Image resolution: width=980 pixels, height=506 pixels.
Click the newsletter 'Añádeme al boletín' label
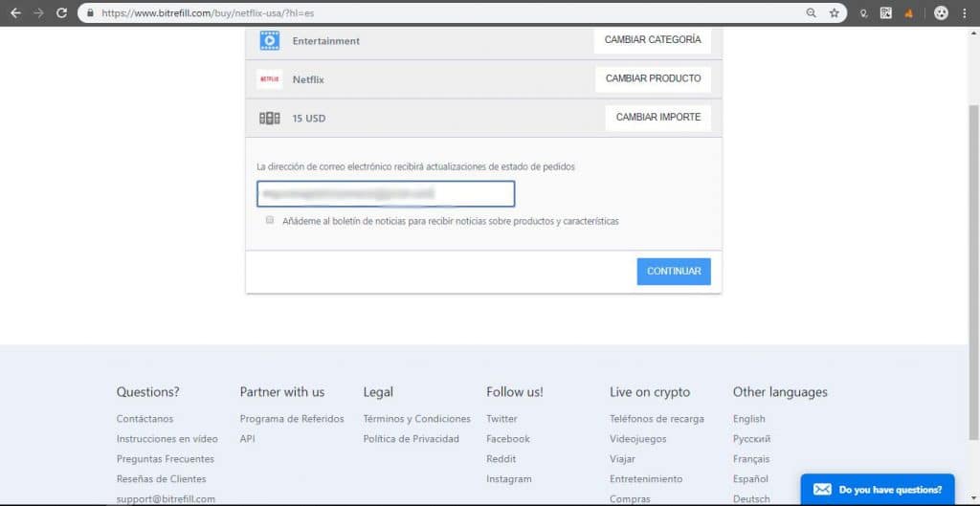[x=451, y=221]
